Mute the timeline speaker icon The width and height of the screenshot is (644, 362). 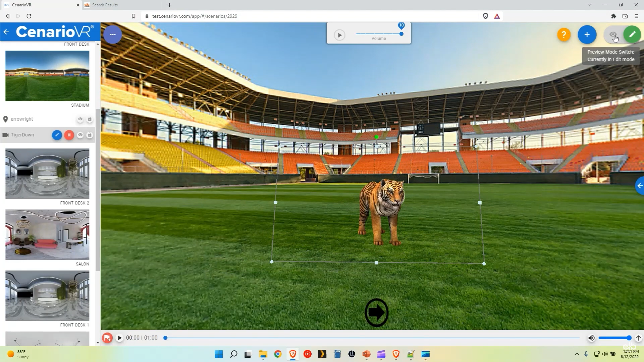click(x=591, y=338)
